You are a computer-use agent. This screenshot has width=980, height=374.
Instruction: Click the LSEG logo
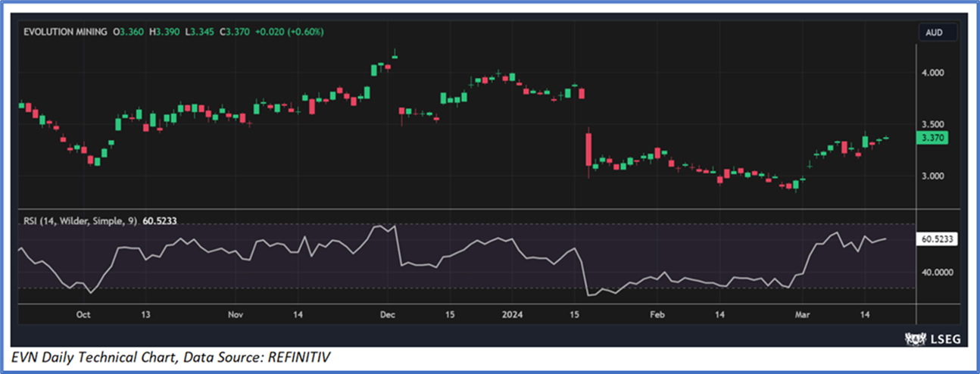click(x=932, y=338)
